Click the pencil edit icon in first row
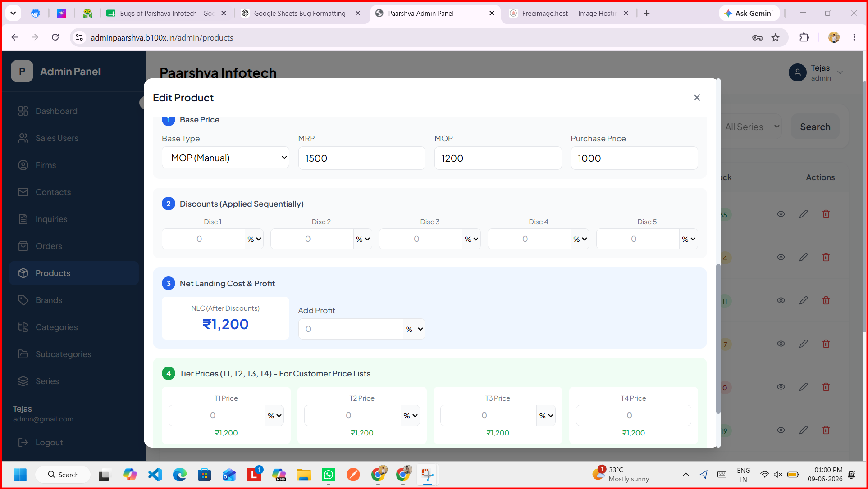Image resolution: width=868 pixels, height=489 pixels. point(804,214)
